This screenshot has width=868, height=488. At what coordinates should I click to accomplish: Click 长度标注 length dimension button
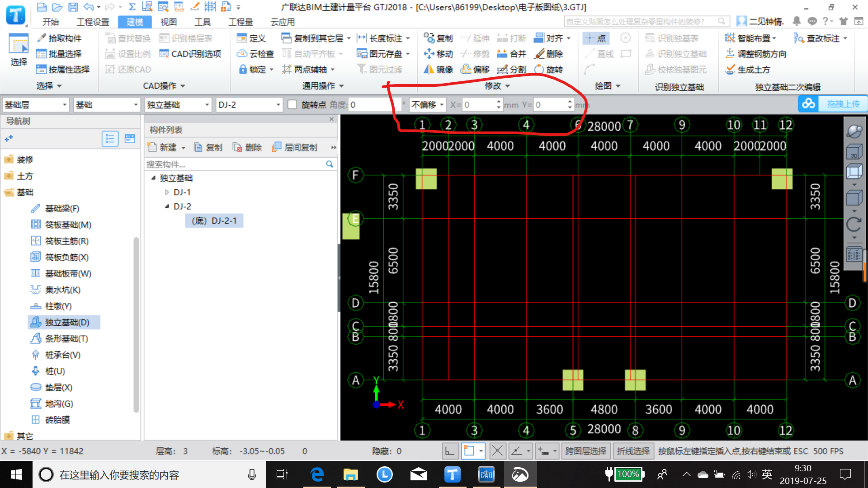(x=383, y=38)
